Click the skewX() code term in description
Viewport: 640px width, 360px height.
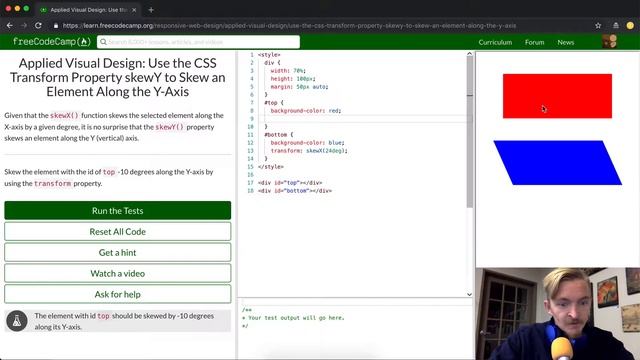pos(64,116)
